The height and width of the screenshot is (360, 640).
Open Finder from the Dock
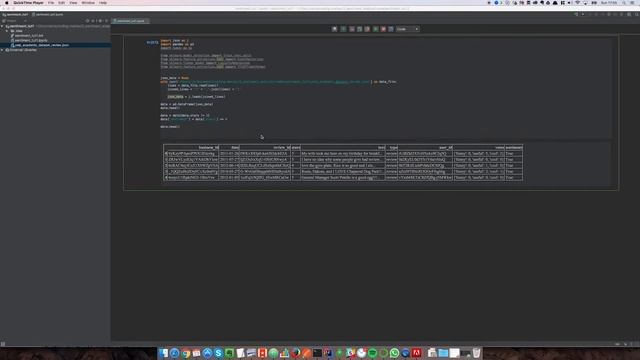pos(164,353)
